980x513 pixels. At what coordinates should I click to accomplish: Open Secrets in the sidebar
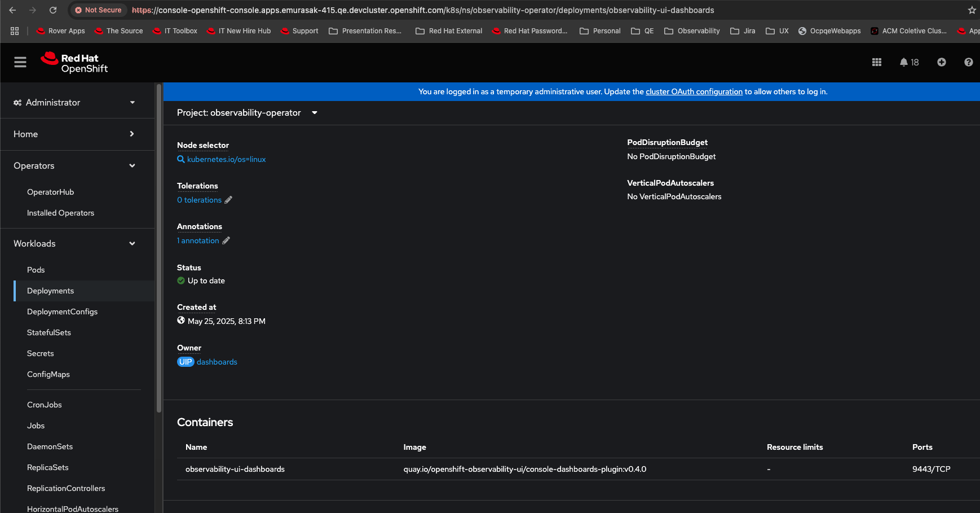point(41,353)
